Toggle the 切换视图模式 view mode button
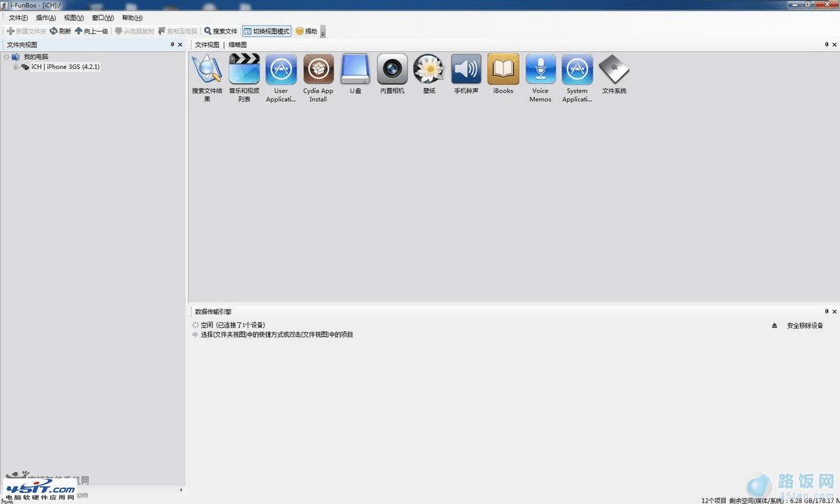Viewport: 840px width, 504px height. click(266, 31)
